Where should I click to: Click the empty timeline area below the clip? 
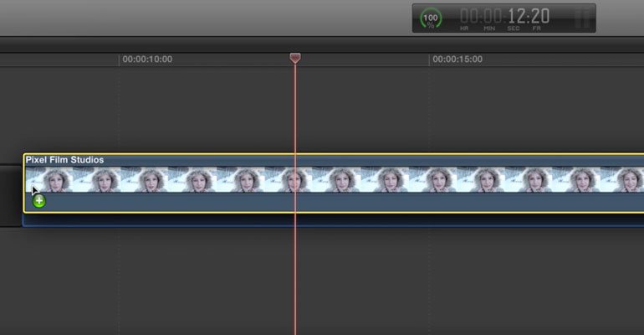pos(322,281)
